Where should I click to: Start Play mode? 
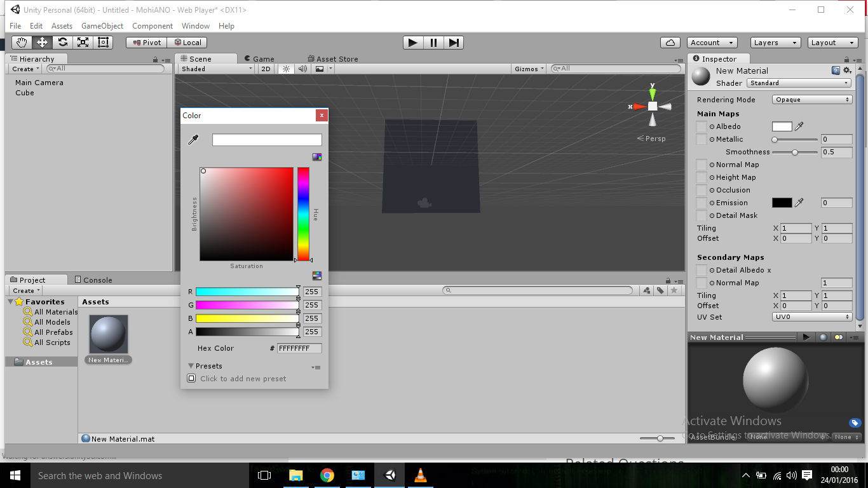[413, 43]
